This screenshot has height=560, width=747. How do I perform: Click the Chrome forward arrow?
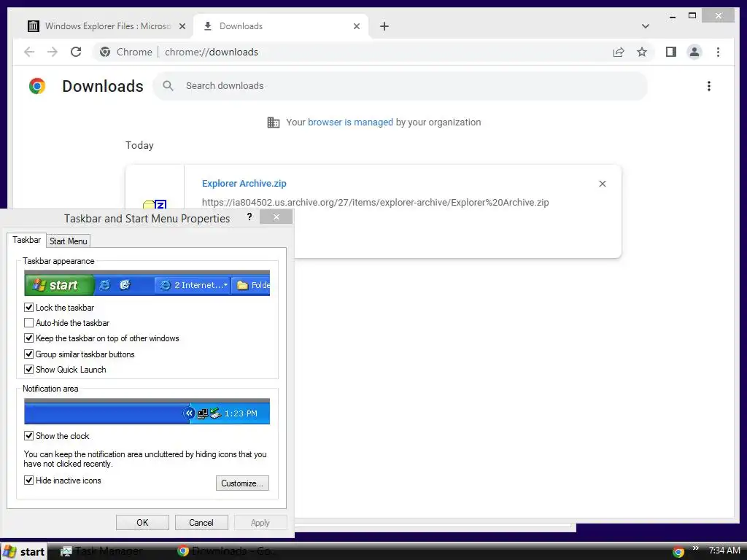coord(53,52)
